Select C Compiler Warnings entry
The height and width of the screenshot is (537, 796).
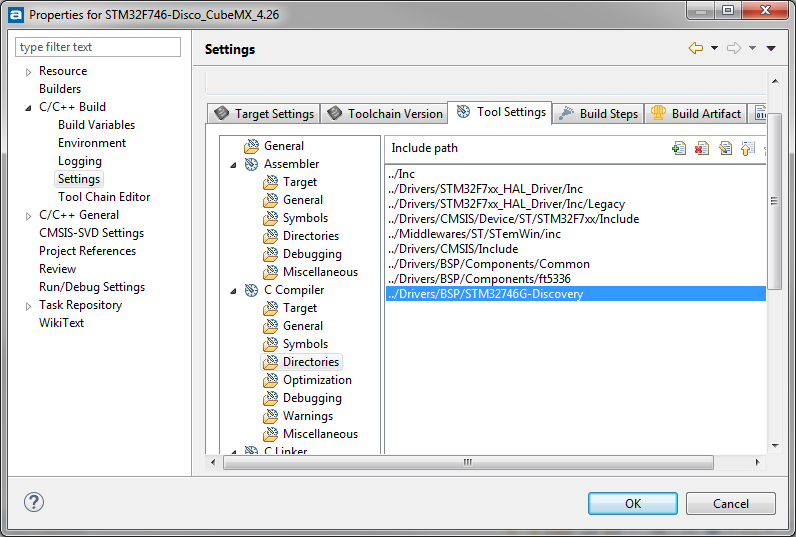pos(308,416)
